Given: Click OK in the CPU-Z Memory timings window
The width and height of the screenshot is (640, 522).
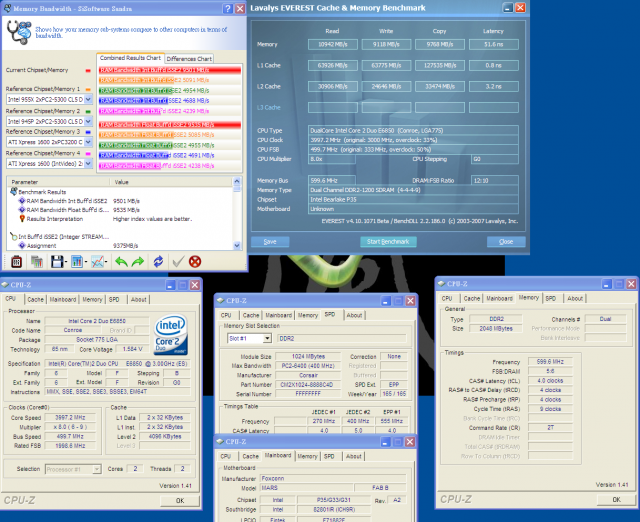Looking at the screenshot, I should (x=616, y=499).
